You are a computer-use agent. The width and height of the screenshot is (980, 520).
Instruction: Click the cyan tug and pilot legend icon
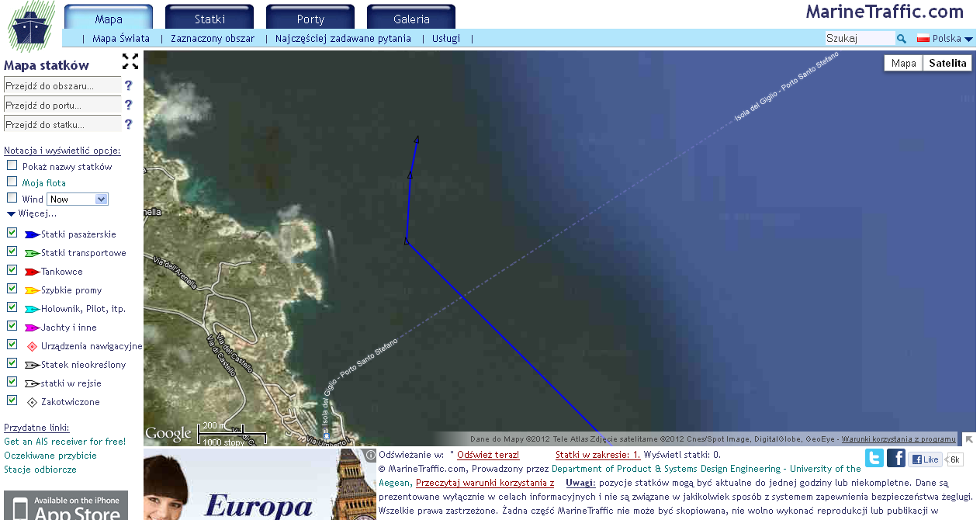[x=32, y=309]
